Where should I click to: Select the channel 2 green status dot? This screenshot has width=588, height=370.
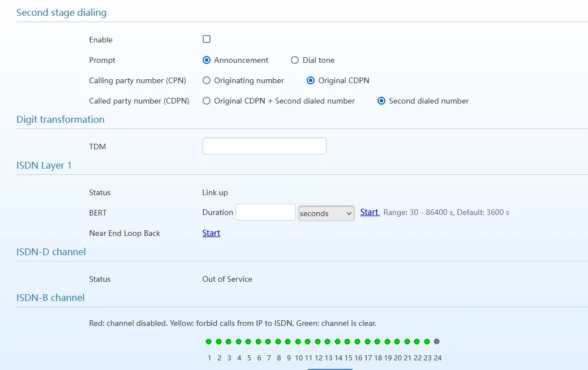218,342
